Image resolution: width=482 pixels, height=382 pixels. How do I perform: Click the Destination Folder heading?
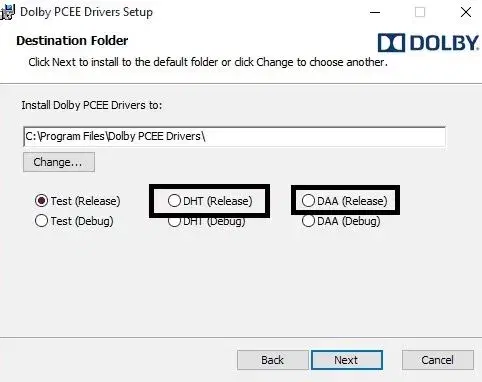[72, 41]
